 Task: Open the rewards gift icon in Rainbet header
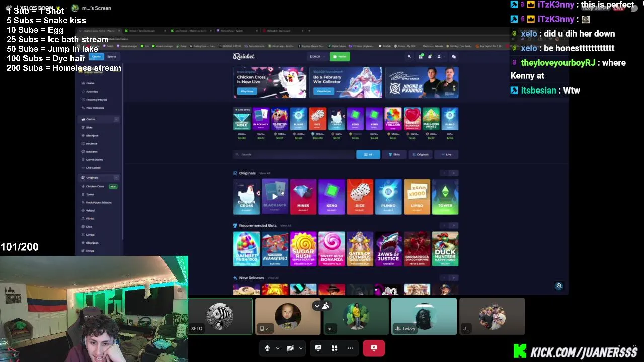point(421,57)
